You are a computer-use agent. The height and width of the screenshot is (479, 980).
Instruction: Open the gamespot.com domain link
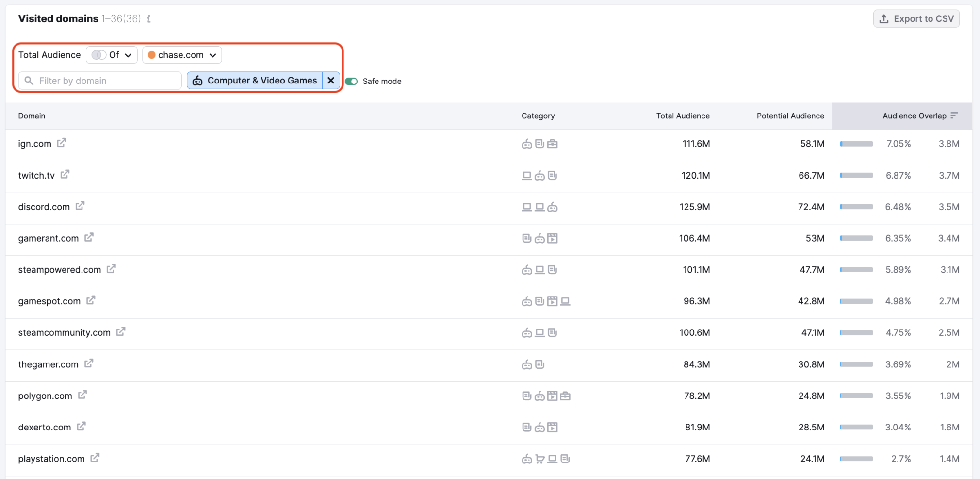click(x=49, y=301)
